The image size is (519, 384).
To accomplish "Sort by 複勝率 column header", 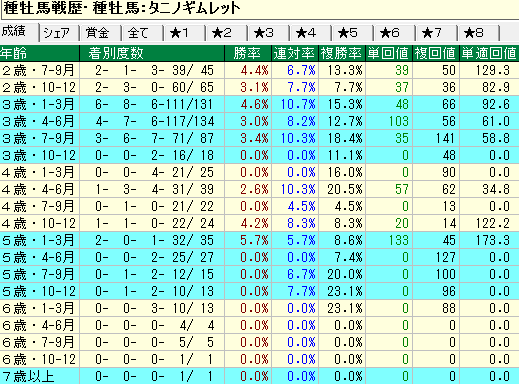I will [x=342, y=53].
